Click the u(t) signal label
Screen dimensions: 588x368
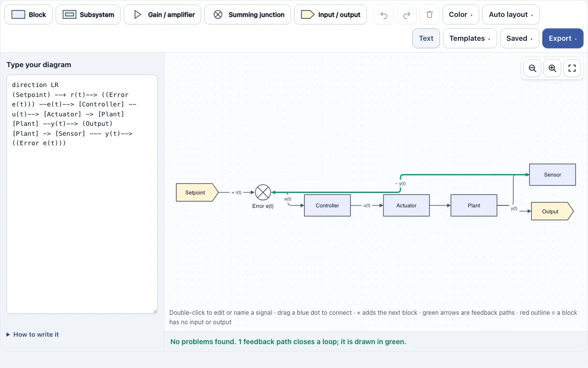[367, 205]
